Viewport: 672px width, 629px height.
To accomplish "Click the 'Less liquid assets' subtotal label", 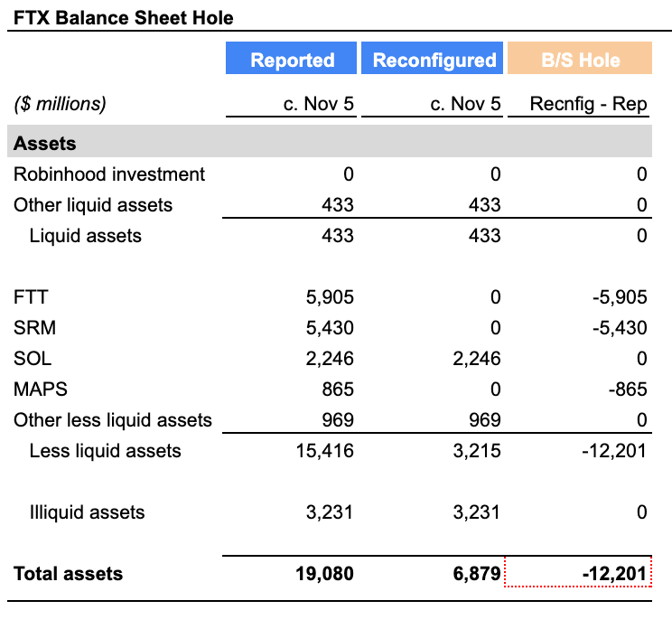I will pyautogui.click(x=105, y=452).
